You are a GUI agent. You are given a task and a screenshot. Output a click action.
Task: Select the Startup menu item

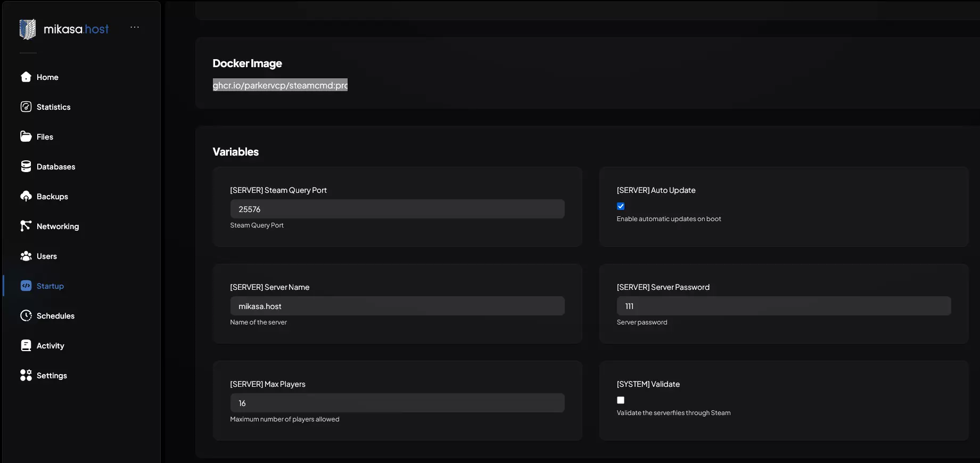[x=50, y=286]
